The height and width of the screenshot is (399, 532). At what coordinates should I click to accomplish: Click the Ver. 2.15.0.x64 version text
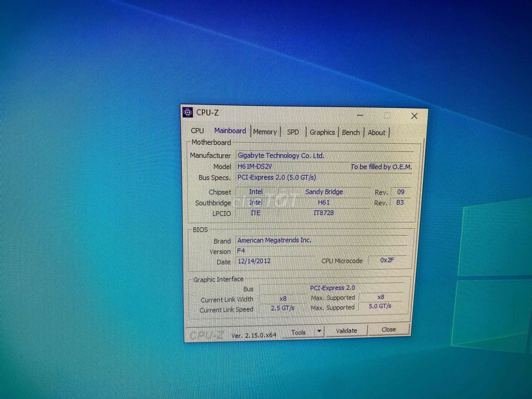pos(254,335)
